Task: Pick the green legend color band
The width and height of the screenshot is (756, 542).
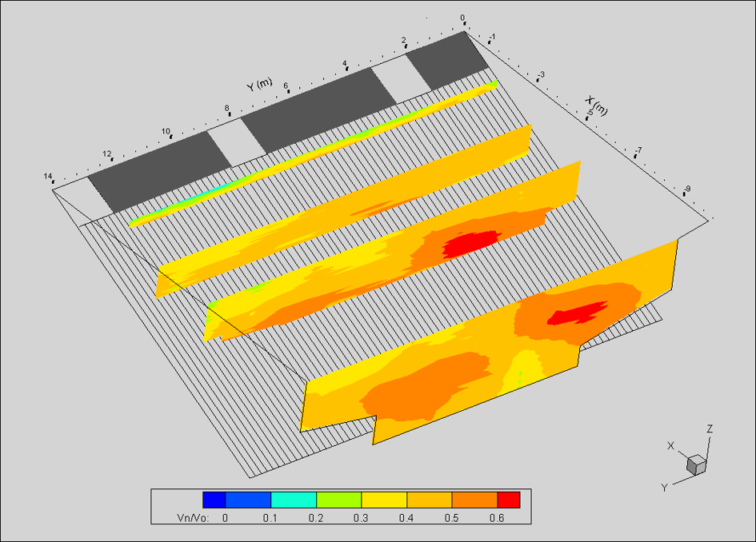Action: (x=338, y=500)
